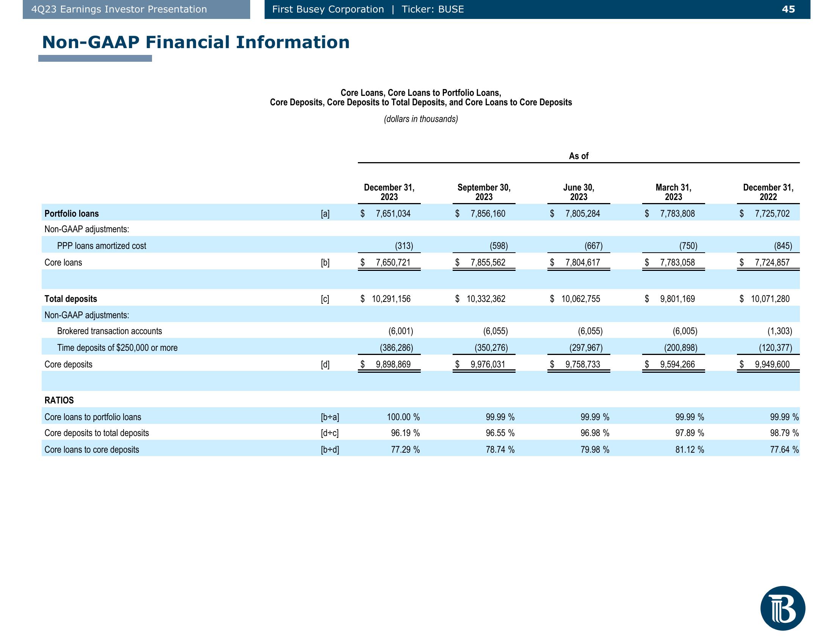834x644 pixels.
Task: Click the 'dollars in thousands' note
Action: click(421, 119)
